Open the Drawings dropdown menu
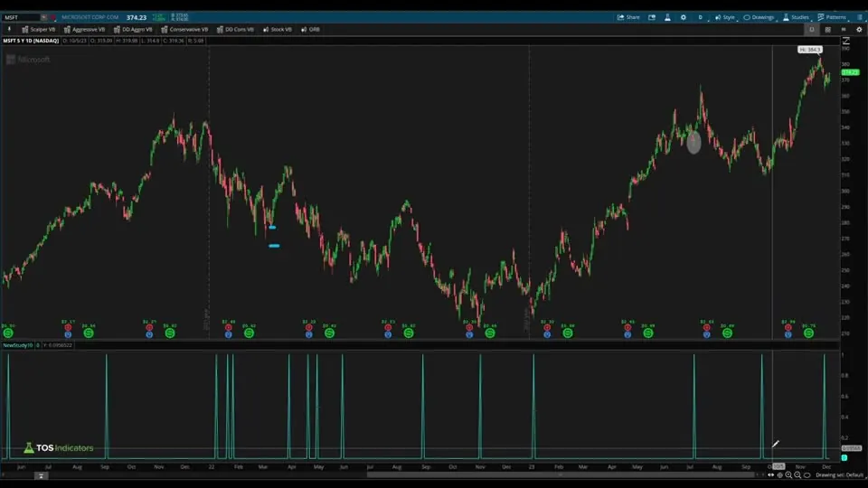868x488 pixels. [x=759, y=17]
